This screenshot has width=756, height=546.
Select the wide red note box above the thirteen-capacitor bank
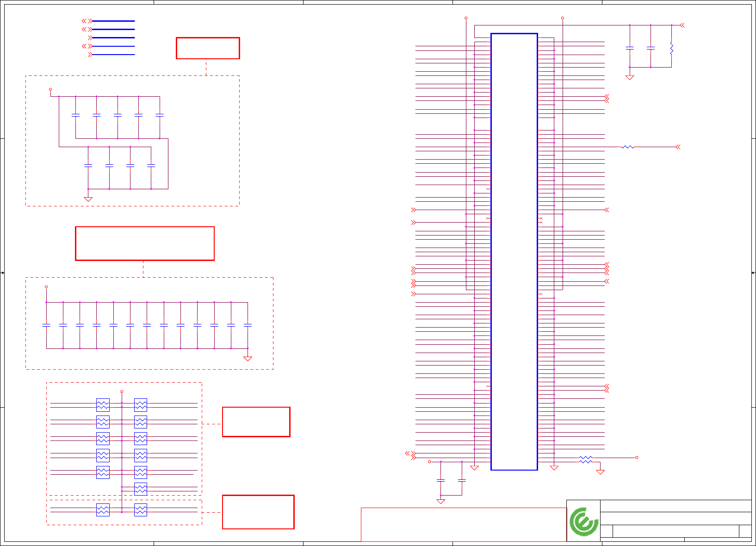145,243
